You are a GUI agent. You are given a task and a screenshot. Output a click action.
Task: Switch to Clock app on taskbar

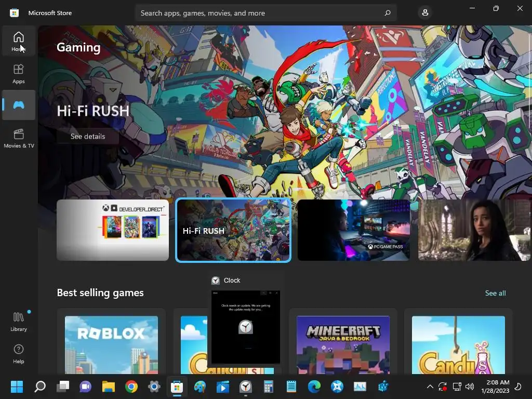pyautogui.click(x=246, y=387)
